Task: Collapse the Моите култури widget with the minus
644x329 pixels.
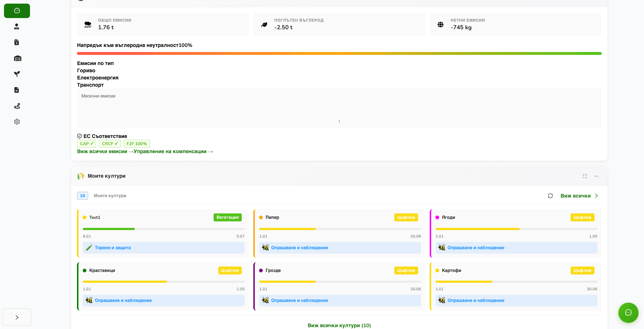Action: click(x=596, y=176)
